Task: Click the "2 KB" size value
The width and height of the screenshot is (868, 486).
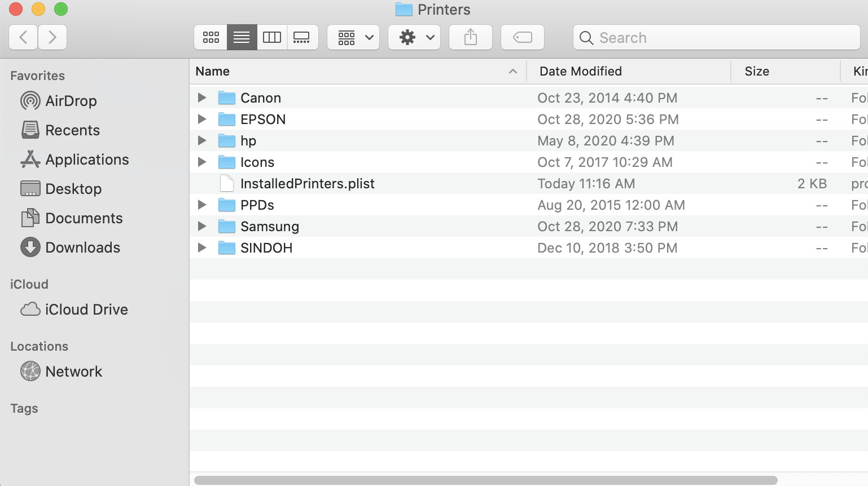Action: coord(812,184)
